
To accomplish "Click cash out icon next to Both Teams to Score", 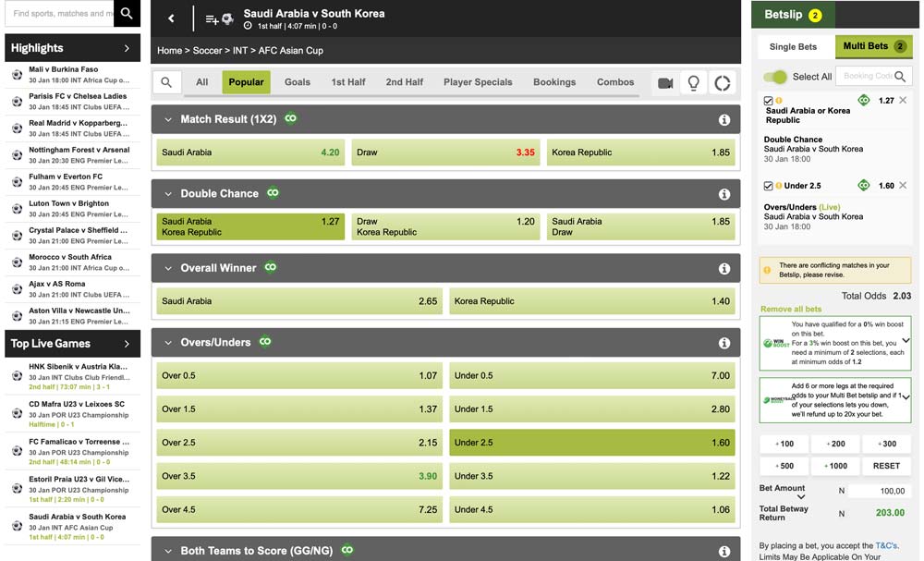I will pos(347,550).
